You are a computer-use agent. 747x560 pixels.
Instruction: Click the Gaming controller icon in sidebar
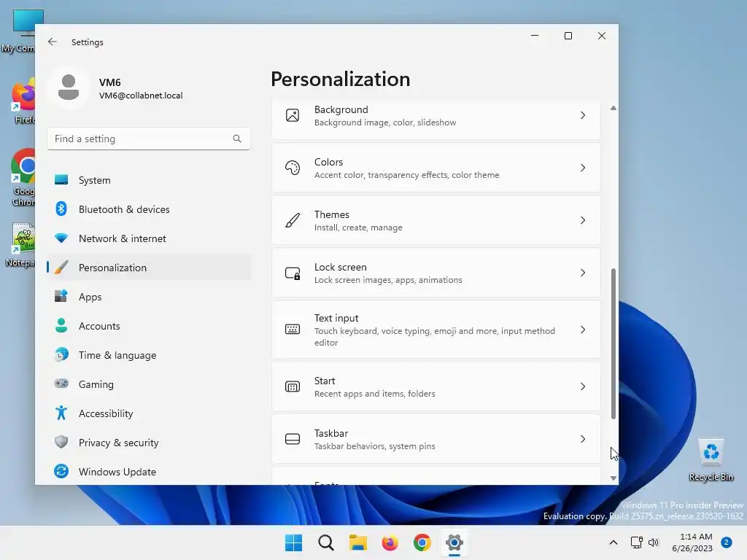point(61,384)
